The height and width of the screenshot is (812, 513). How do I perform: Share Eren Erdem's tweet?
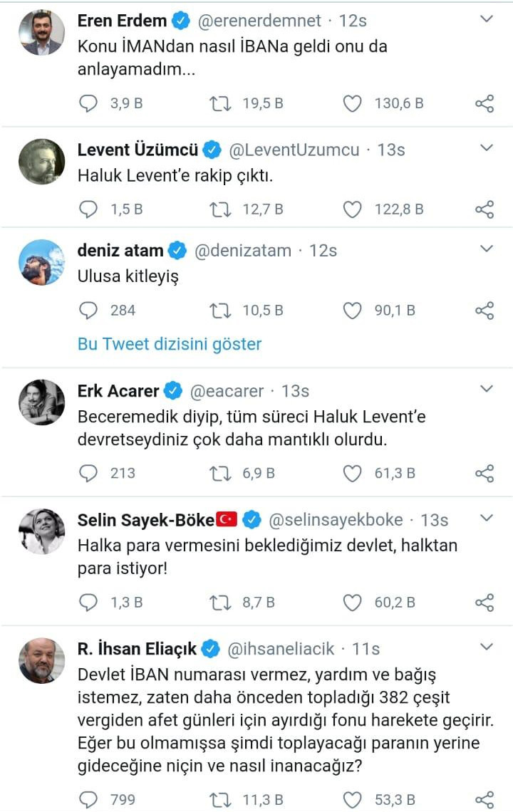(484, 103)
